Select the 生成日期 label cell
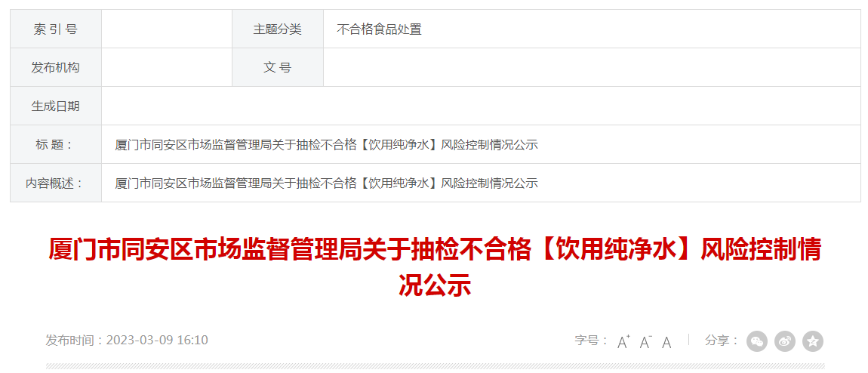 coord(55,106)
